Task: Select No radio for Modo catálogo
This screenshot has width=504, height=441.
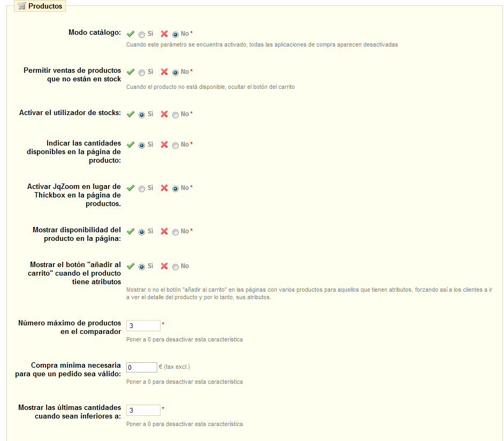Action: tap(175, 34)
